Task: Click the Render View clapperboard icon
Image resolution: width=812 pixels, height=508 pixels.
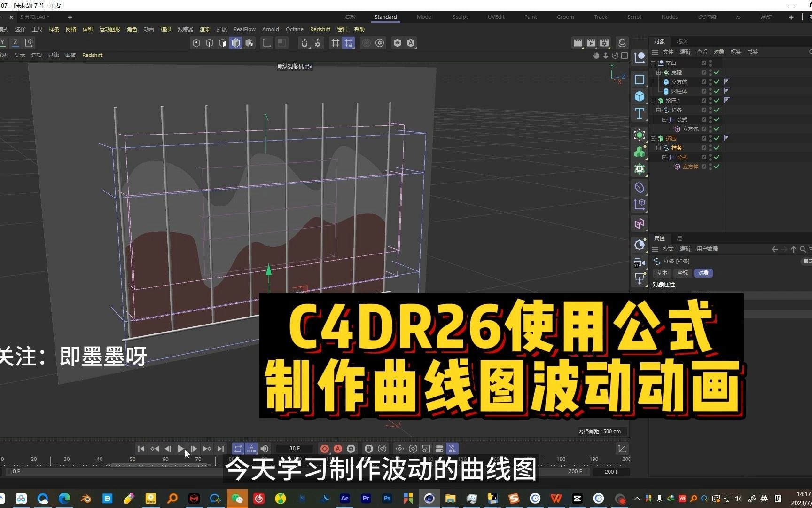Action: pos(578,43)
